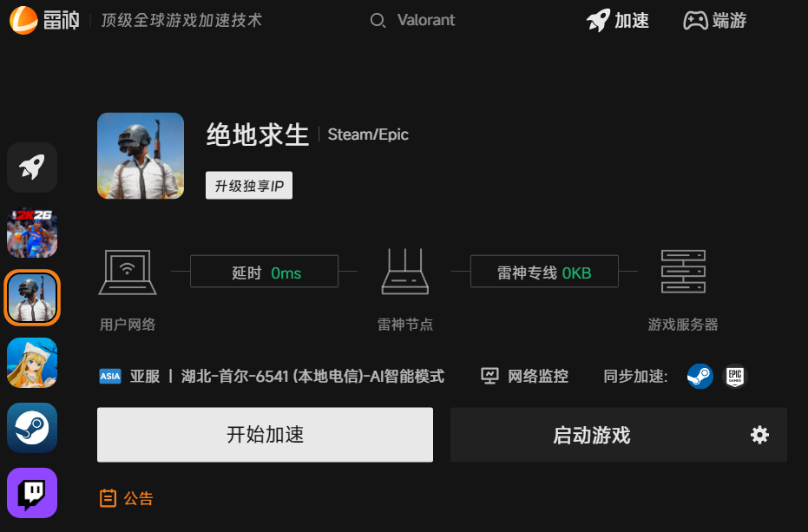
Task: Select the rocket acceleration icon in sidebar
Action: 32,167
